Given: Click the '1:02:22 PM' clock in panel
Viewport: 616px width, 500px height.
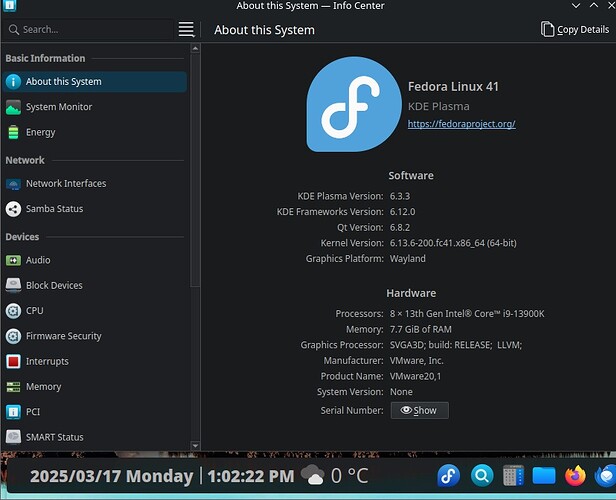Looking at the screenshot, I should (251, 476).
